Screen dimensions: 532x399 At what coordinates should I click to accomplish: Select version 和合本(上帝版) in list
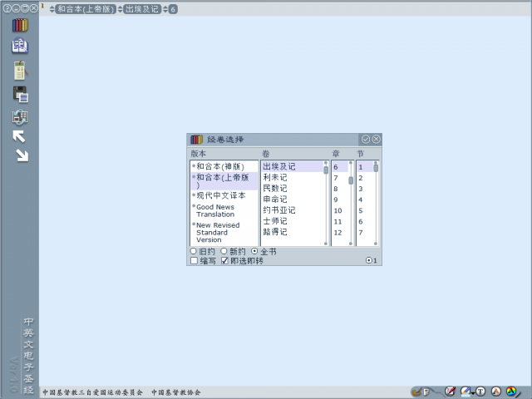(x=224, y=181)
